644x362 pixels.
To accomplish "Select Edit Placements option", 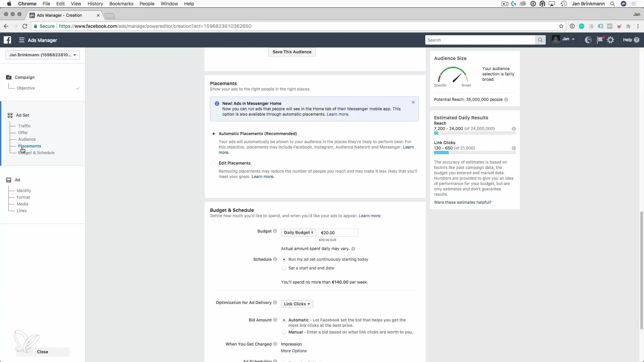I will 214,163.
